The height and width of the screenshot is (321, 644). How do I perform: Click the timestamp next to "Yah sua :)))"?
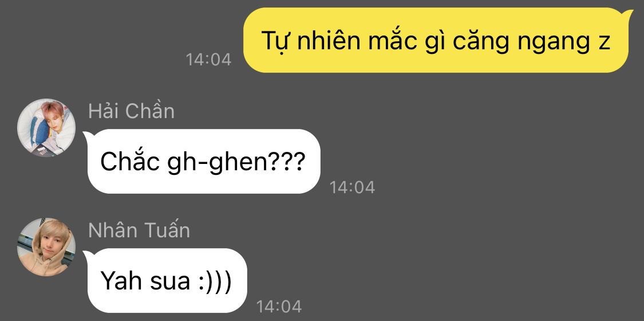[x=279, y=307]
